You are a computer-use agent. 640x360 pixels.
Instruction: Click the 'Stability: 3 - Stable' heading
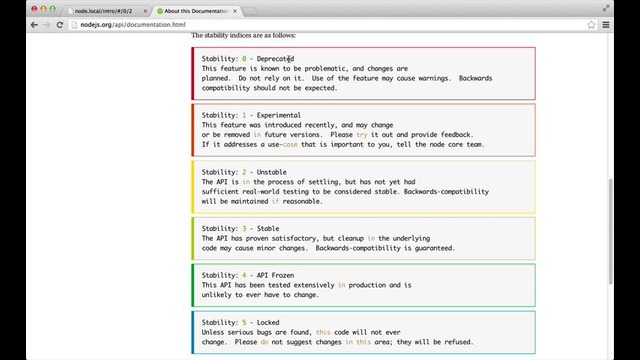coord(240,228)
